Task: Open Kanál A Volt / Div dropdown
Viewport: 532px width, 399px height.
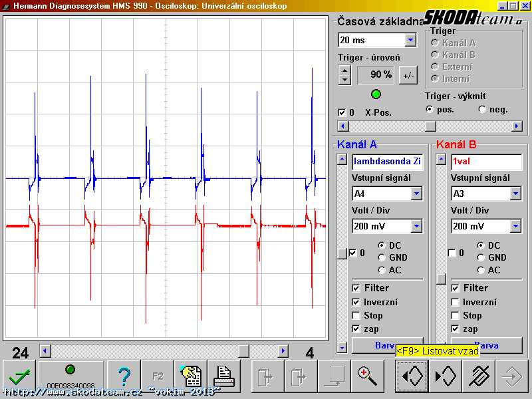Action: pyautogui.click(x=416, y=227)
